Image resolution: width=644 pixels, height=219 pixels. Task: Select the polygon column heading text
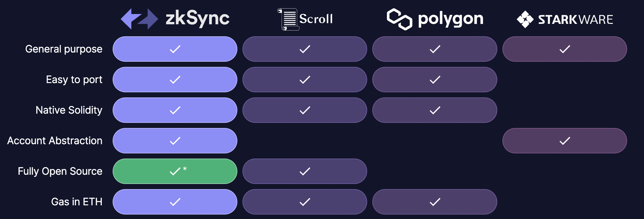(451, 19)
